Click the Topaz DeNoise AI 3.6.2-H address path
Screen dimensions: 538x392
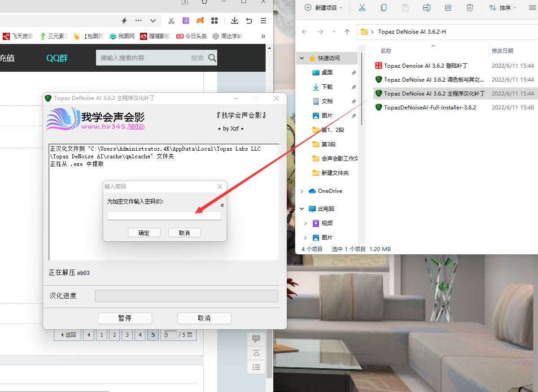point(412,32)
